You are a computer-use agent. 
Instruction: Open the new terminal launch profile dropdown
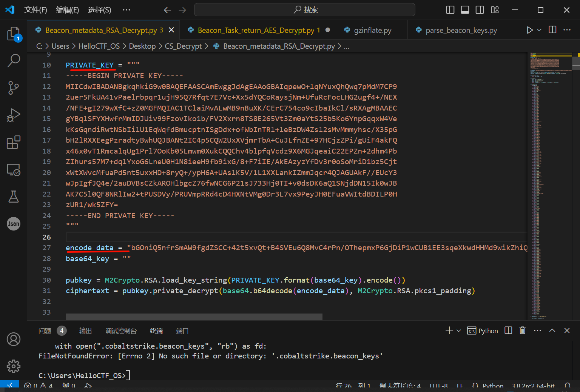point(459,331)
